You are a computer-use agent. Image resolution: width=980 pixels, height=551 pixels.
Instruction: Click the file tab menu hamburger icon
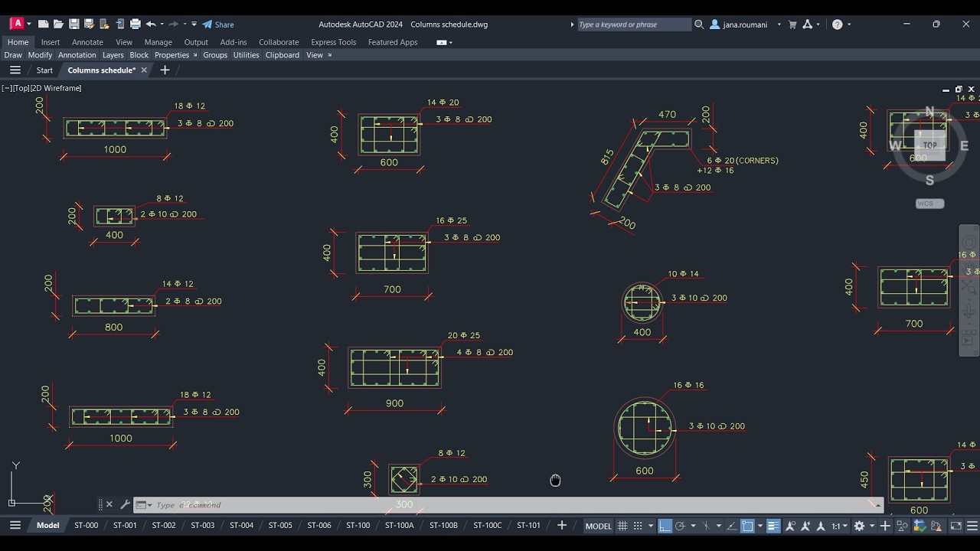[15, 70]
